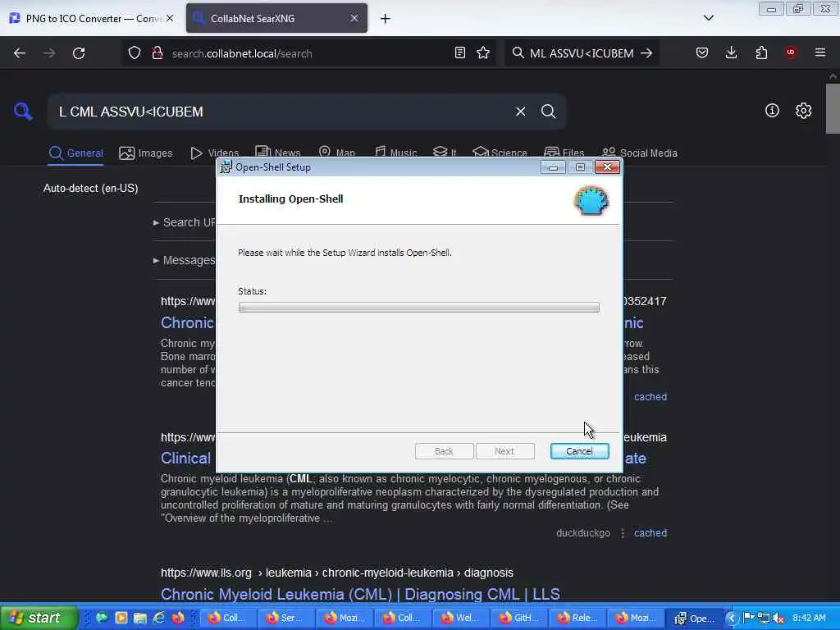Image resolution: width=840 pixels, height=630 pixels.
Task: Open a new browser tab
Action: pos(386,19)
